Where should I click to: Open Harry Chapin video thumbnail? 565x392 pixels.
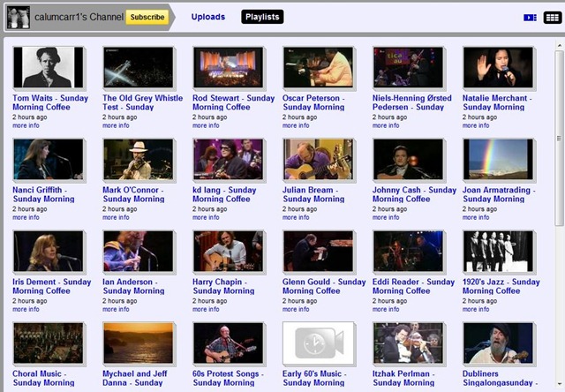[228, 251]
